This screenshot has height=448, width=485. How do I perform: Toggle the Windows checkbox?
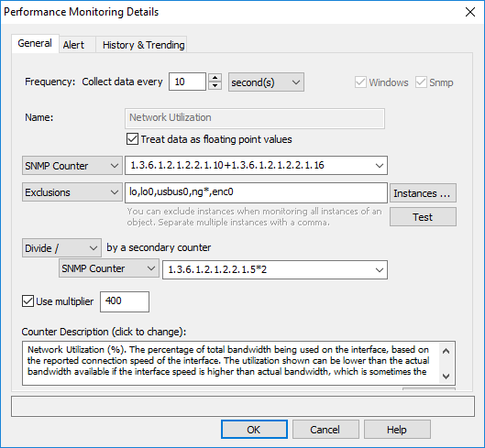360,82
